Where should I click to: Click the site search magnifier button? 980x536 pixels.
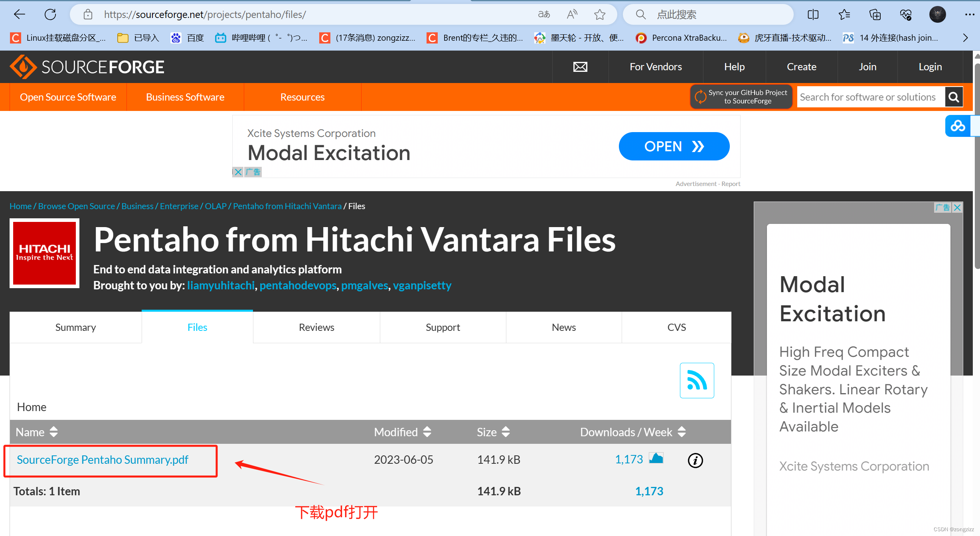[954, 97]
